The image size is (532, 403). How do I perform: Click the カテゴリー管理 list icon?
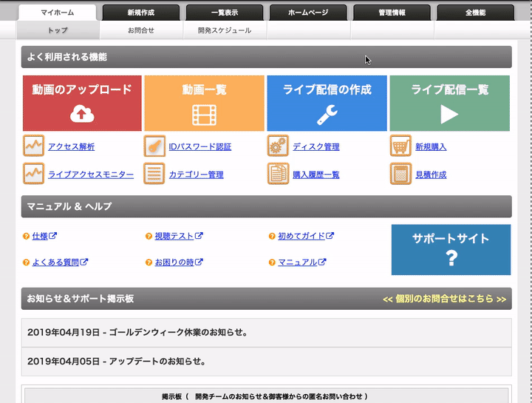[154, 174]
